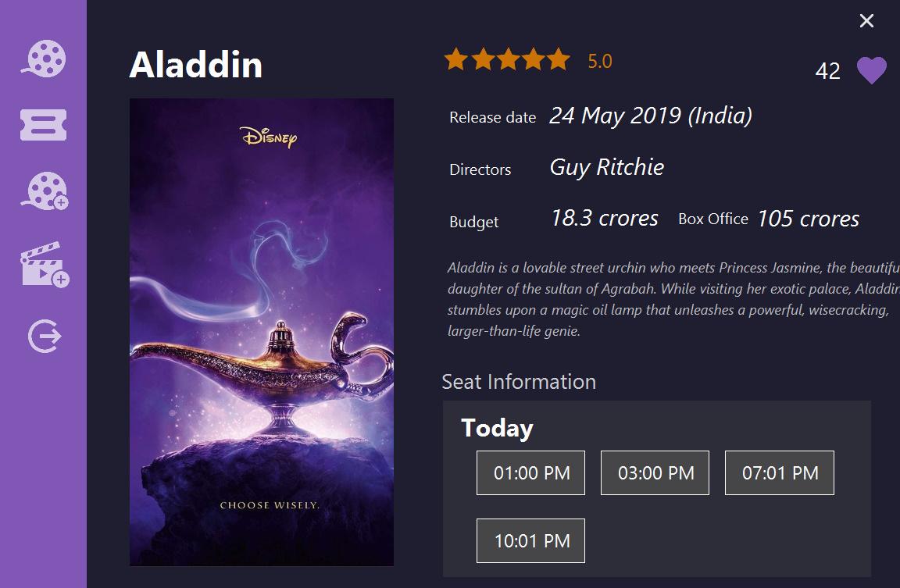Select the 03:00 PM showtime
The height and width of the screenshot is (588, 900).
pyautogui.click(x=655, y=472)
